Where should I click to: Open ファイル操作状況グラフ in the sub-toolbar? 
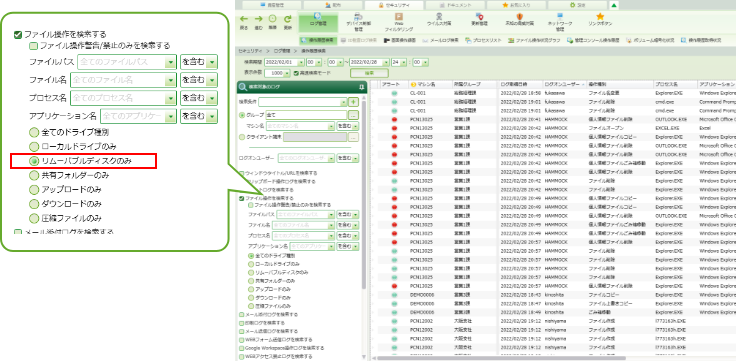(534, 40)
